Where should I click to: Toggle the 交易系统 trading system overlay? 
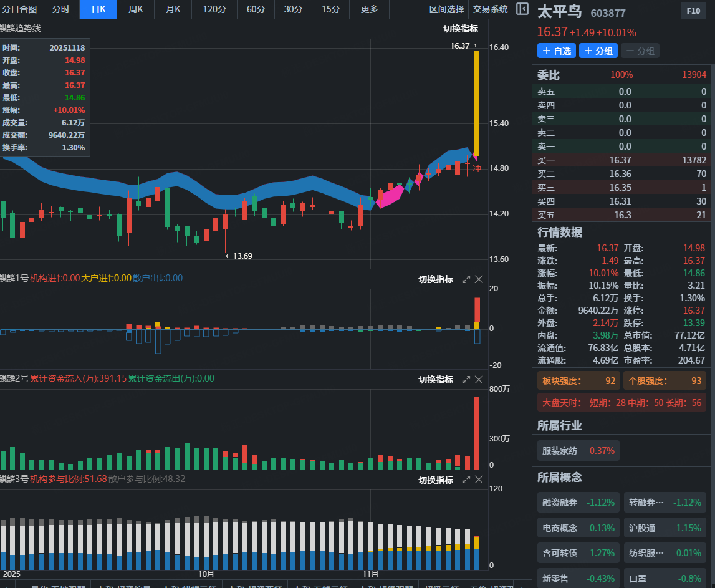tap(491, 9)
